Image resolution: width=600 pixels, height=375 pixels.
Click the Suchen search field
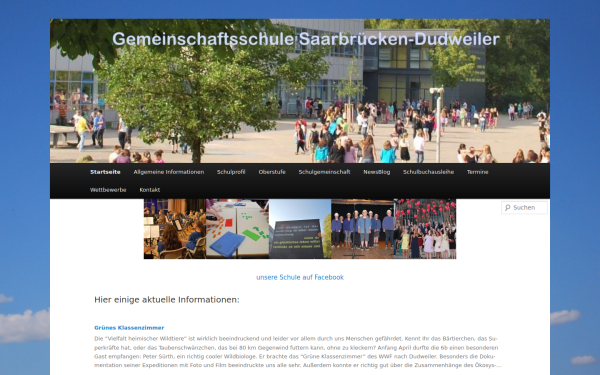coord(524,207)
